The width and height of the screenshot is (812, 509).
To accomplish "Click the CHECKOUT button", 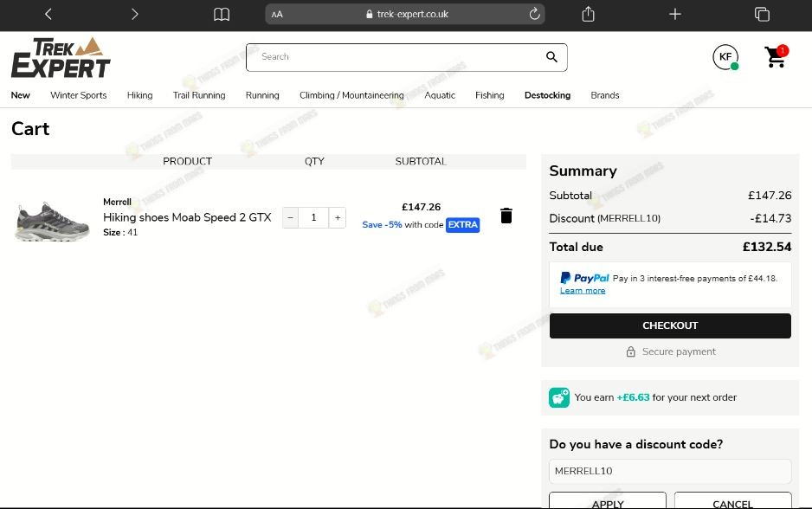I will [670, 325].
